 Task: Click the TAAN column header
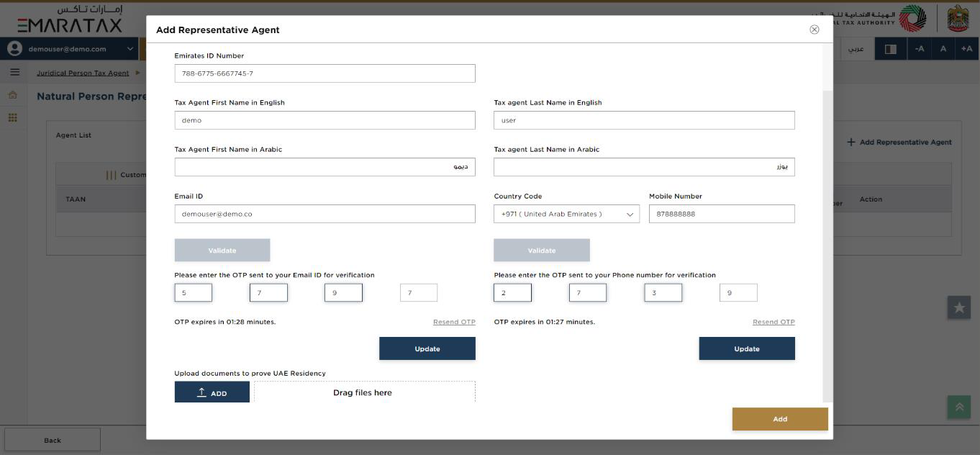click(x=76, y=199)
